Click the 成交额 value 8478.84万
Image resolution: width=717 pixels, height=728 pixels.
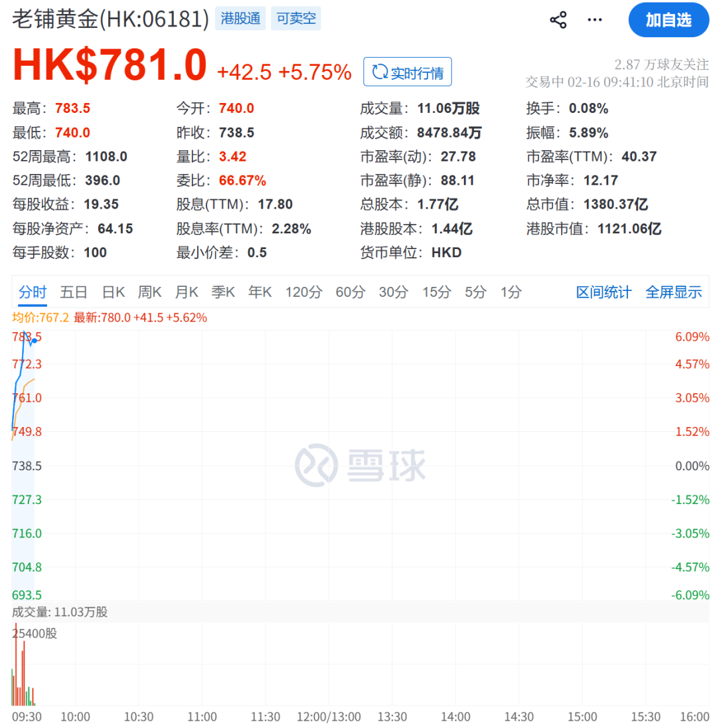pos(449,133)
